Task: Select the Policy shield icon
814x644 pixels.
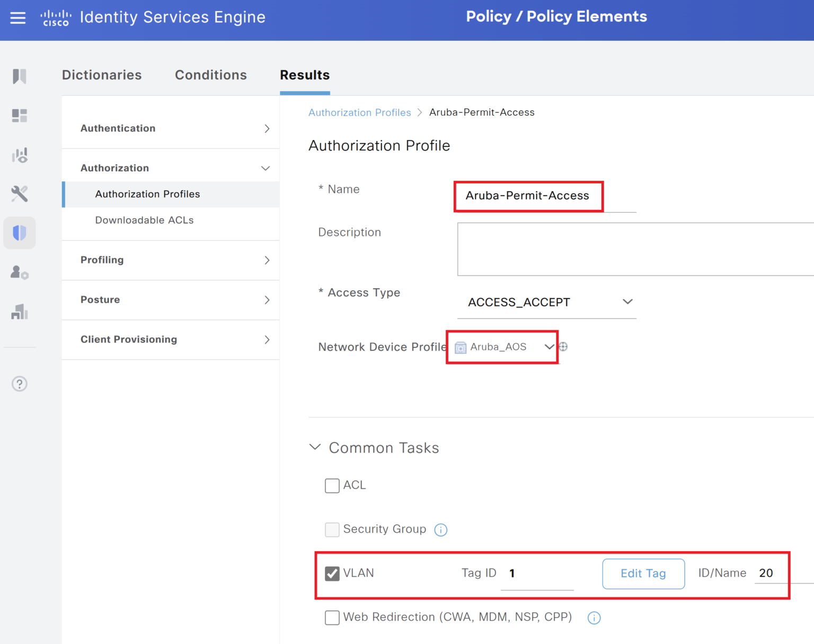Action: 20,233
